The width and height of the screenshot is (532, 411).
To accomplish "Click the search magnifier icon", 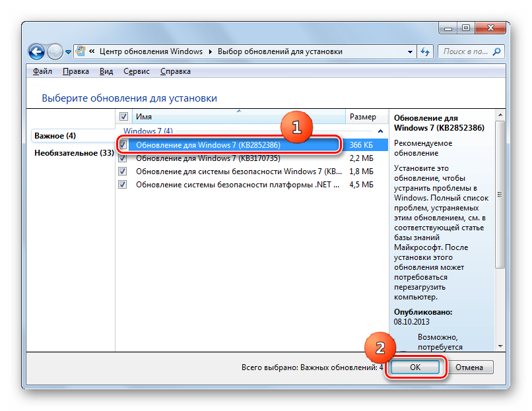I will [x=496, y=51].
